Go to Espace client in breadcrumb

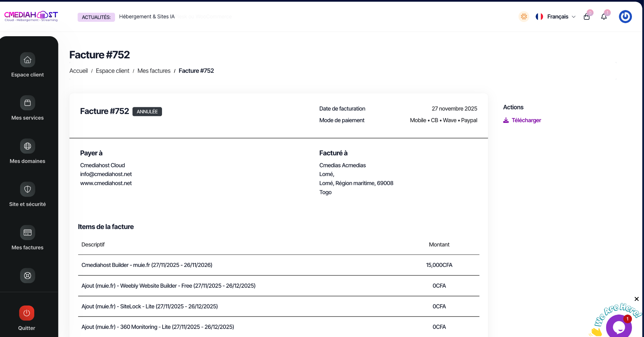click(x=112, y=71)
